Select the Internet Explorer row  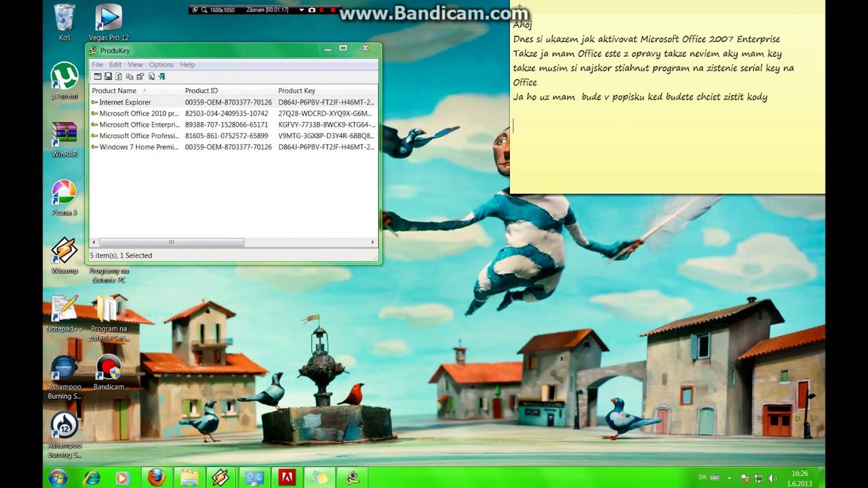pyautogui.click(x=233, y=102)
